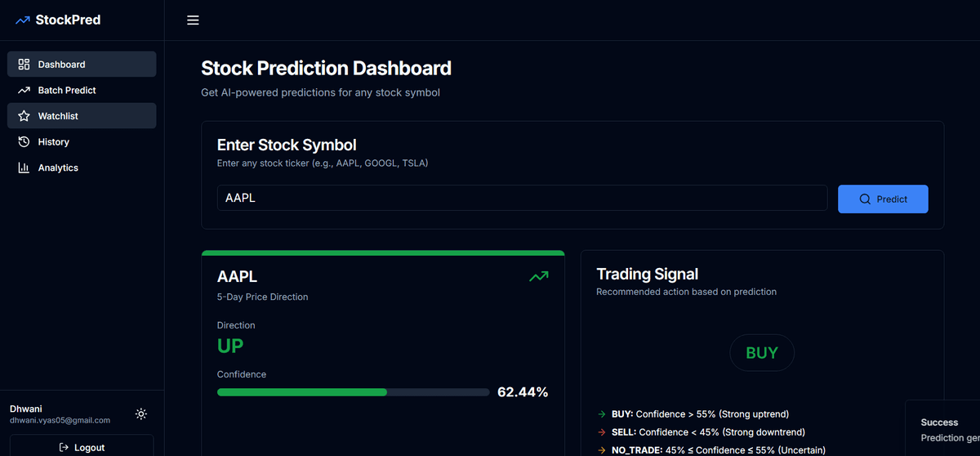Go to the Watchlist section
The width and height of the screenshot is (980, 456).
click(x=58, y=116)
